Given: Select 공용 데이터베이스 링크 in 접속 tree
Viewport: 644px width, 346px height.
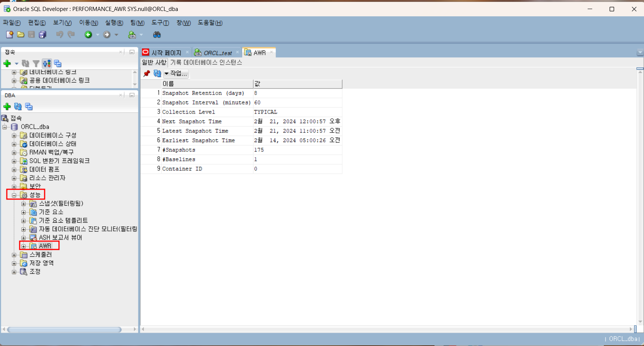Looking at the screenshot, I should point(59,80).
